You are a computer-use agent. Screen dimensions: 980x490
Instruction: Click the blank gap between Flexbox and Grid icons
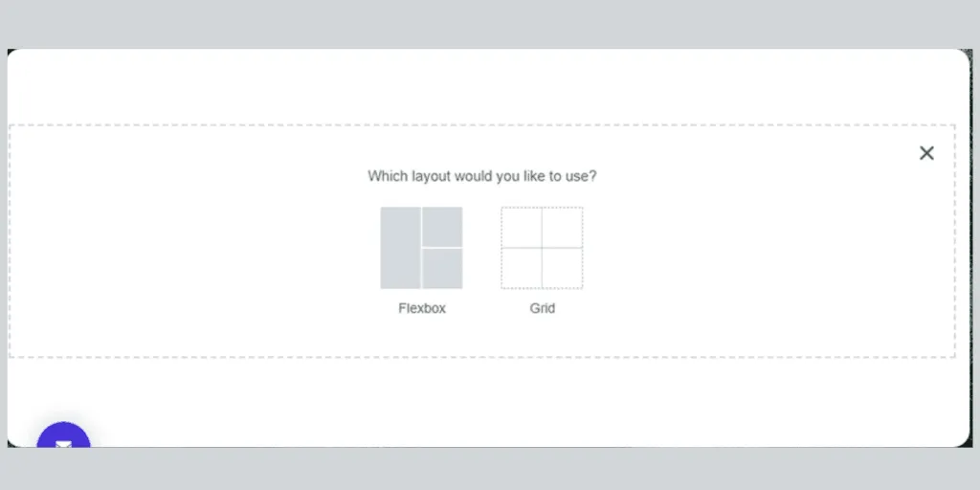tap(481, 248)
